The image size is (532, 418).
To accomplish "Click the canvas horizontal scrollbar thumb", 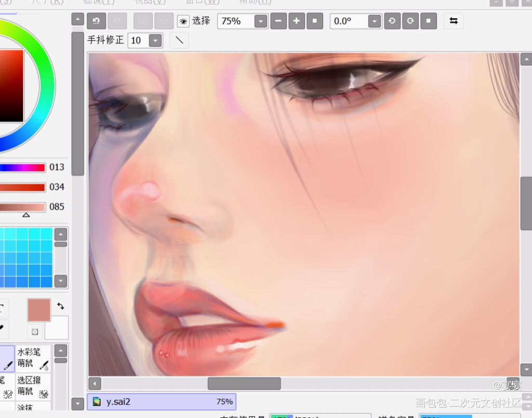I will pos(244,384).
